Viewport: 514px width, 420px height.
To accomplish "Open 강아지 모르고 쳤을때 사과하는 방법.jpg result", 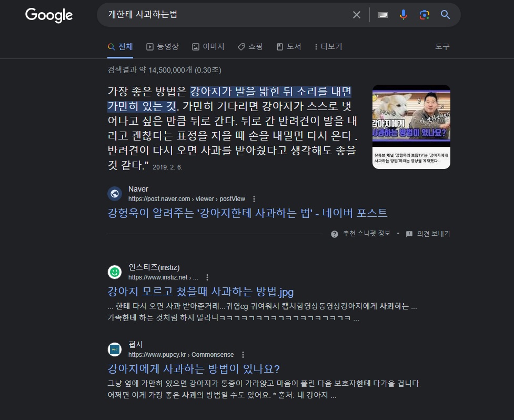I will pos(200,292).
